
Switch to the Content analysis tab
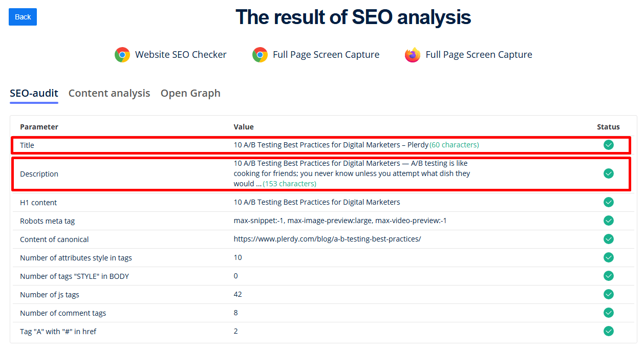[x=109, y=93]
